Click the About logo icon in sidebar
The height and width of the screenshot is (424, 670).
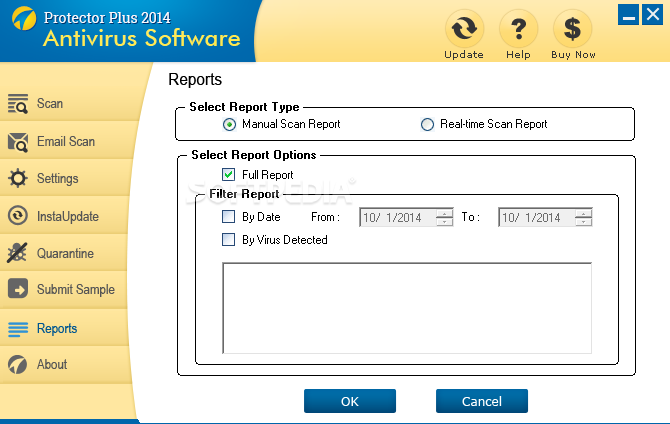coord(18,365)
